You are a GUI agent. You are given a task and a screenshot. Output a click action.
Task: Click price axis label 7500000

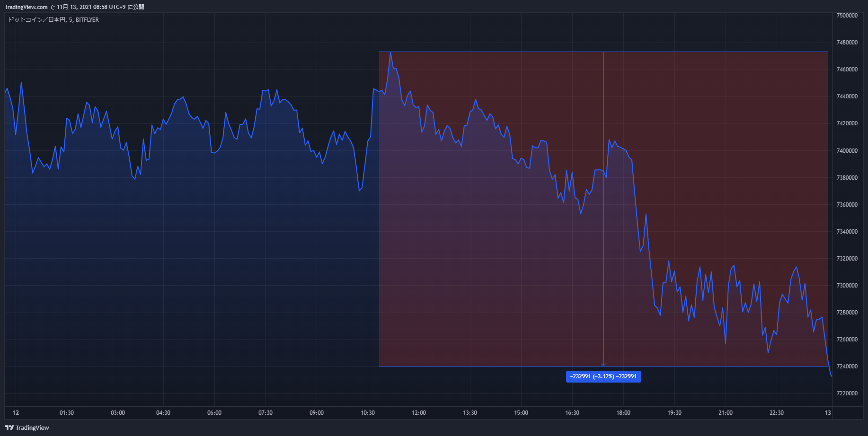click(847, 16)
